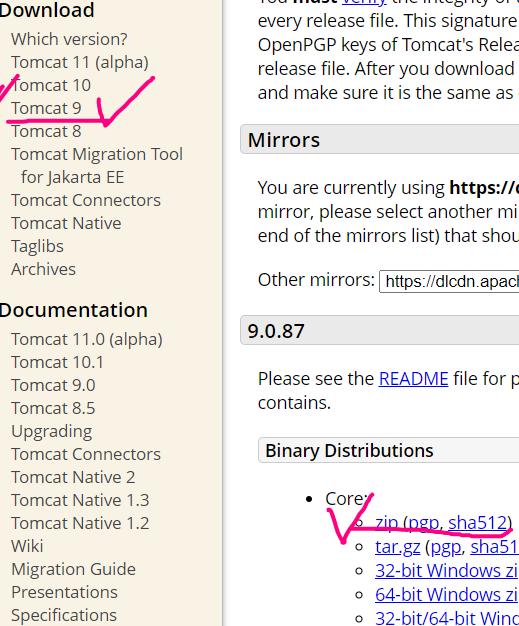Viewport: 519px width, 626px height.
Task: Download the 64-bit Windows zip
Action: click(x=447, y=594)
